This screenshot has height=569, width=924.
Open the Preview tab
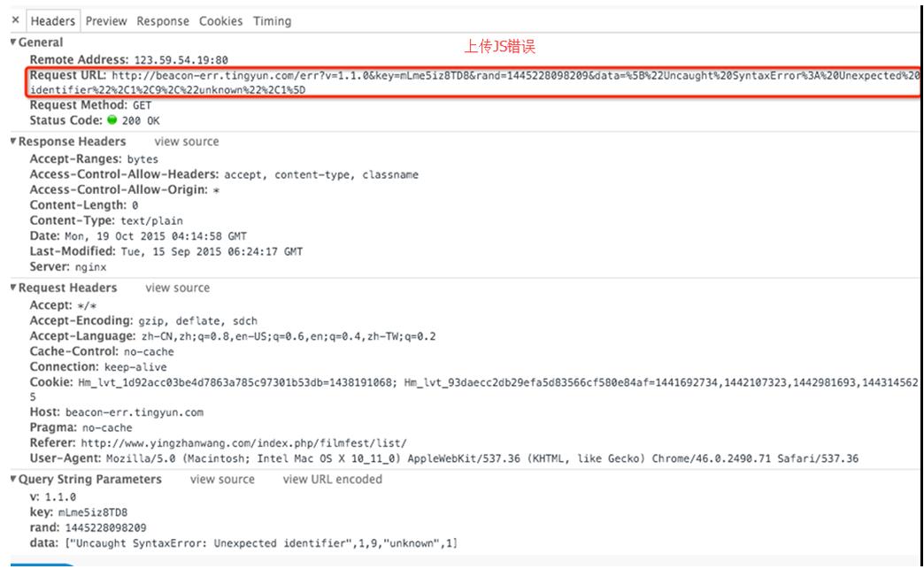point(106,21)
